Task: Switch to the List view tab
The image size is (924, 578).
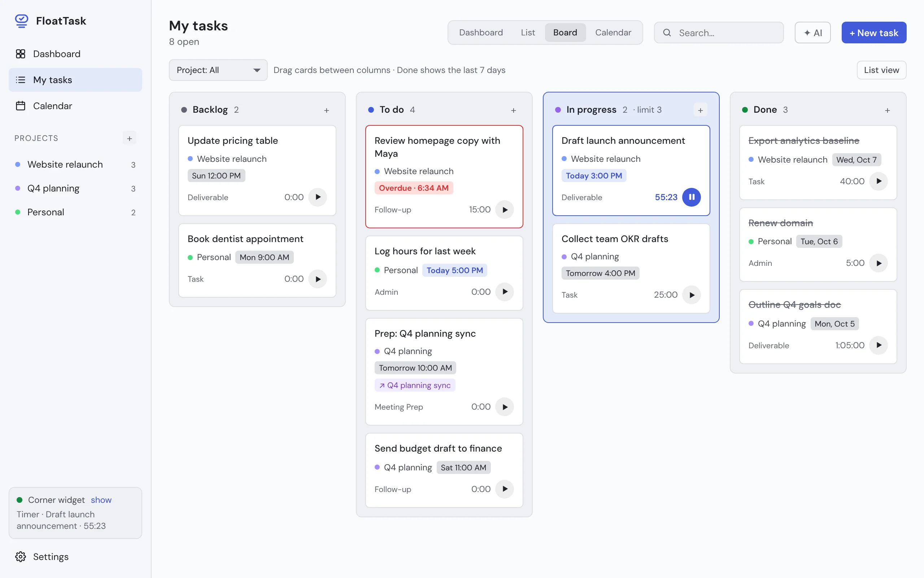Action: [x=528, y=33]
